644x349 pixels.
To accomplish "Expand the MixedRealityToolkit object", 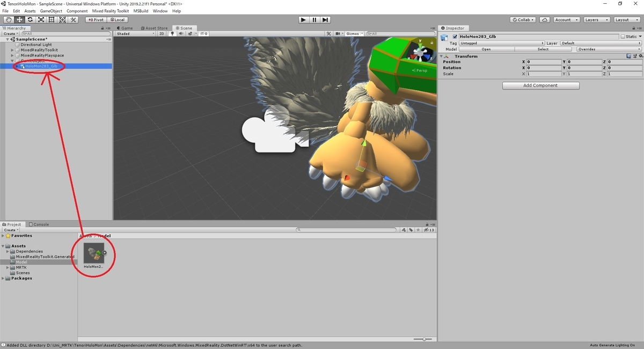I will [12, 50].
